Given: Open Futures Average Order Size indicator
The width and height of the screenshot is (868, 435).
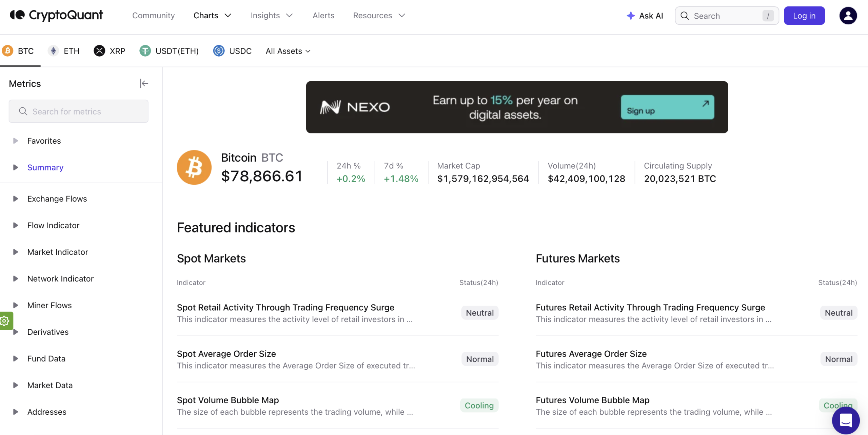Looking at the screenshot, I should 591,354.
